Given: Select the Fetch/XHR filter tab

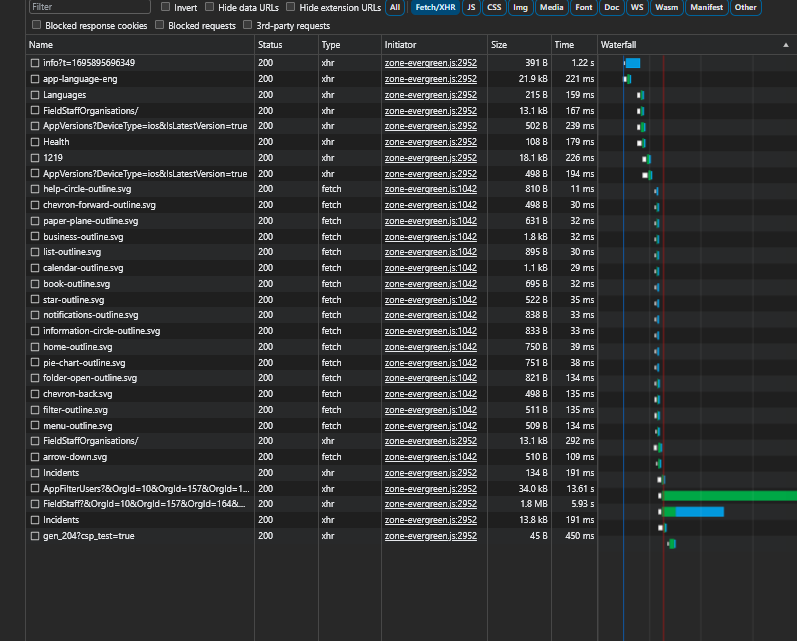Looking at the screenshot, I should 432,7.
